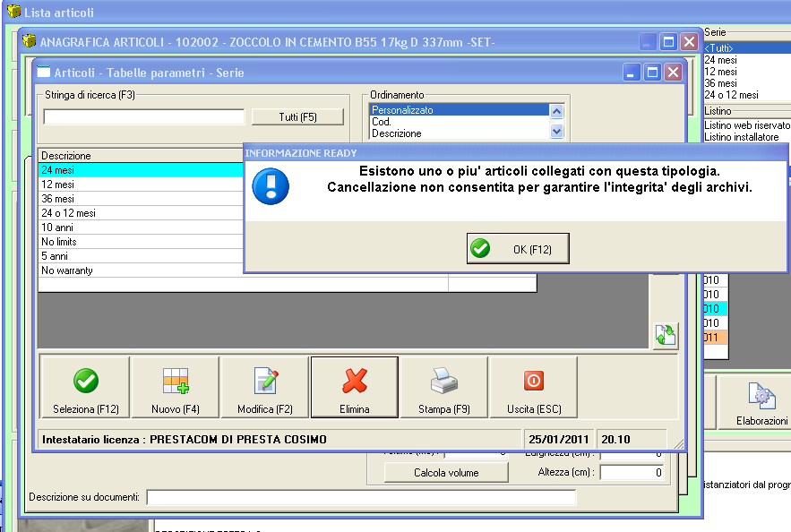The height and width of the screenshot is (532, 791).
Task: Click the Tabelle parametri title bar icon
Action: pyautogui.click(x=44, y=73)
